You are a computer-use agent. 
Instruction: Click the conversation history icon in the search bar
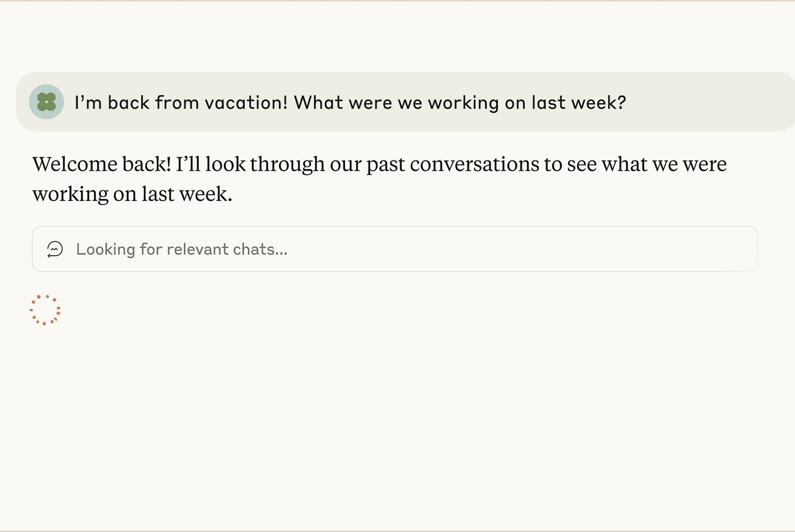[55, 249]
